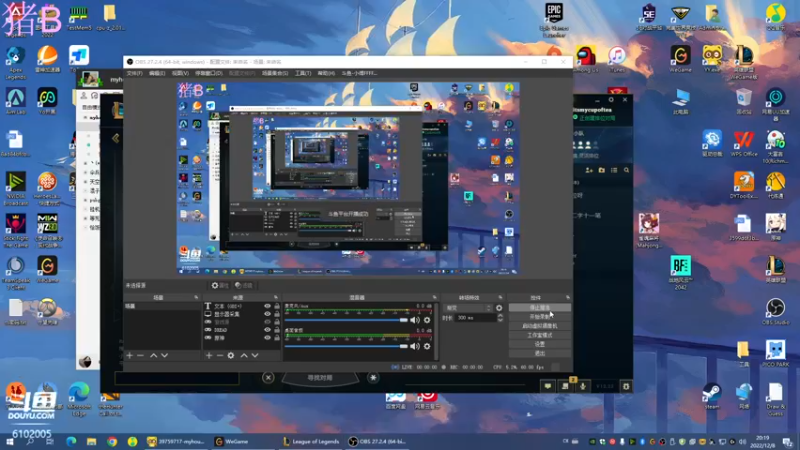Click add friend icon in League client
The image size is (800, 450).
[x=589, y=170]
